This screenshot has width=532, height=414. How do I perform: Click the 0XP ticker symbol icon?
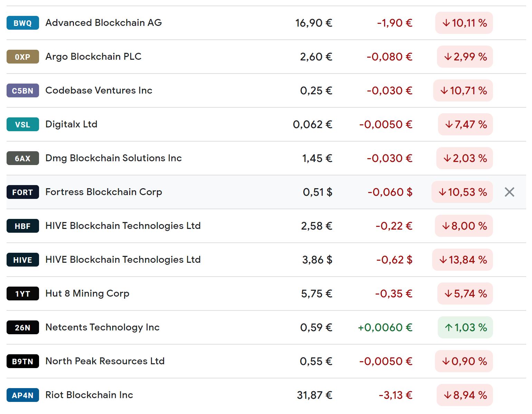22,57
